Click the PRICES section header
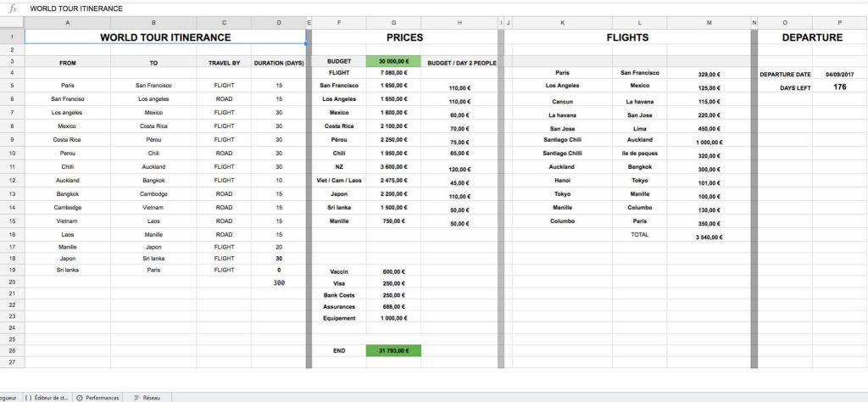The height and width of the screenshot is (402, 868). tap(404, 37)
